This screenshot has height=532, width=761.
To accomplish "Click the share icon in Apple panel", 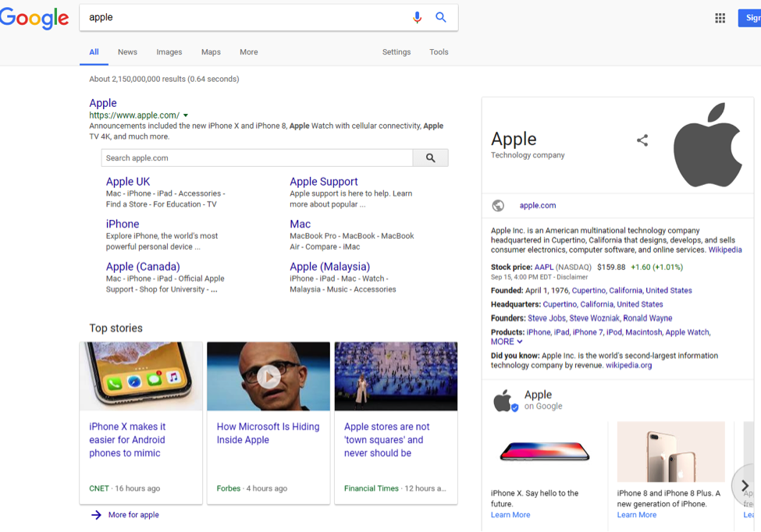I will click(x=642, y=140).
